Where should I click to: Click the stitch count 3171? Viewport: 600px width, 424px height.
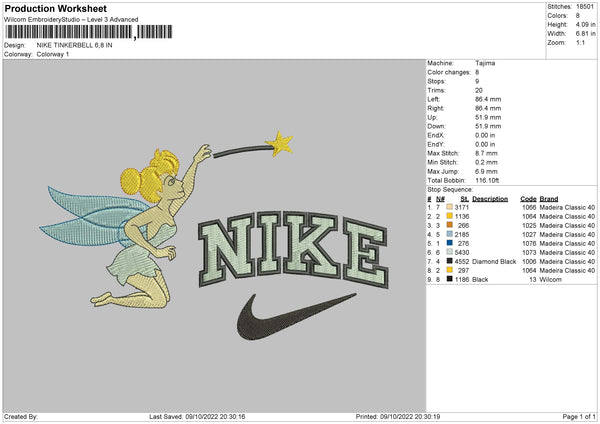tap(461, 207)
